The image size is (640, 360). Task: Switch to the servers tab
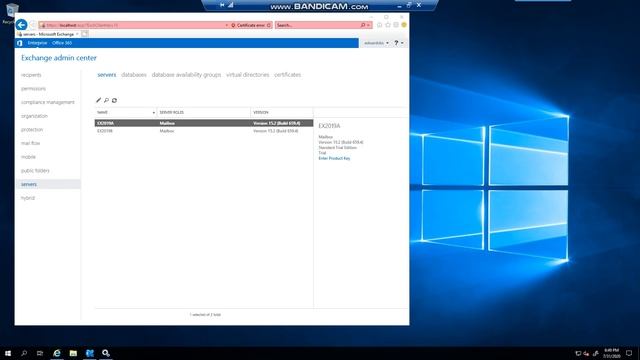click(x=107, y=75)
